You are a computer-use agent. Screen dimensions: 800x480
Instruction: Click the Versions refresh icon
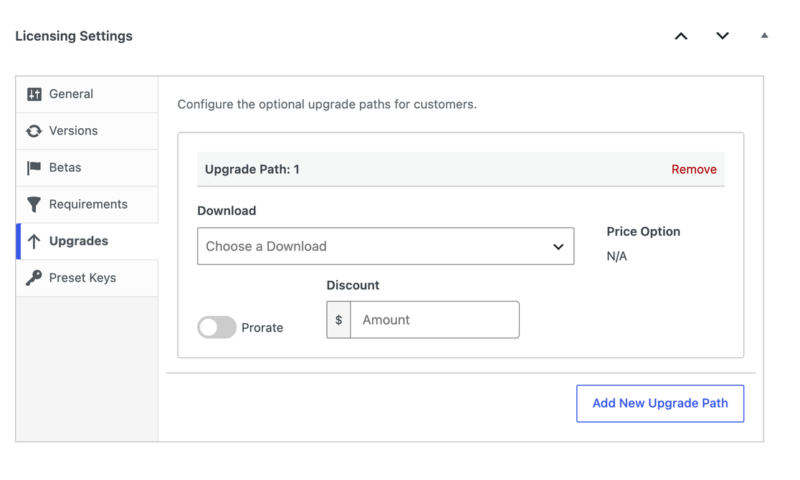[34, 131]
